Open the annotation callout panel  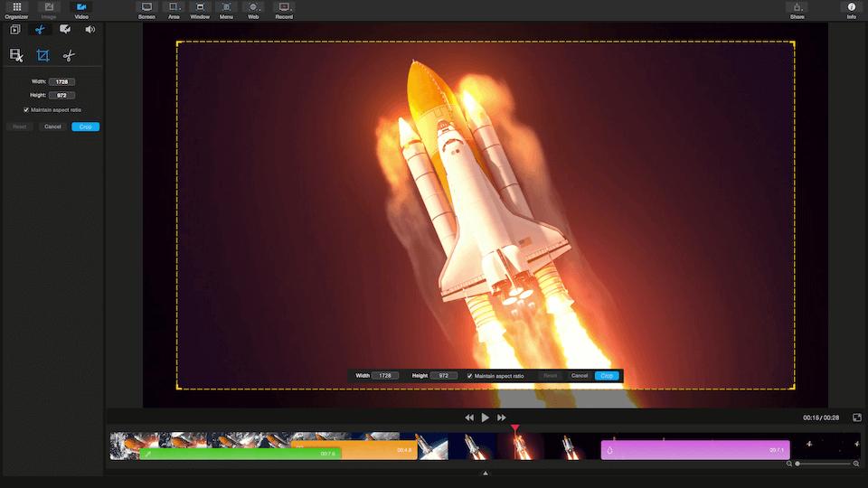coord(65,29)
